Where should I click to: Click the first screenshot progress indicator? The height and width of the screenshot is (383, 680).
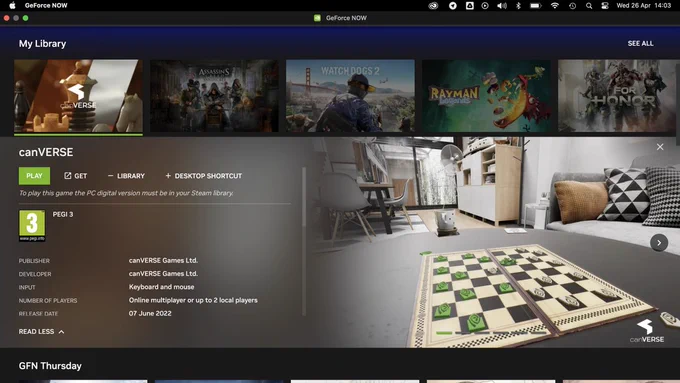point(444,333)
